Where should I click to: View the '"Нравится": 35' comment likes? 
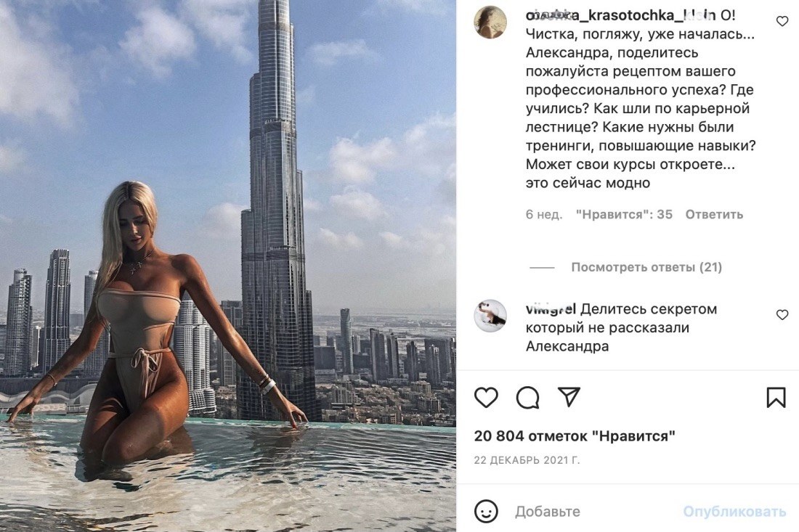[624, 214]
